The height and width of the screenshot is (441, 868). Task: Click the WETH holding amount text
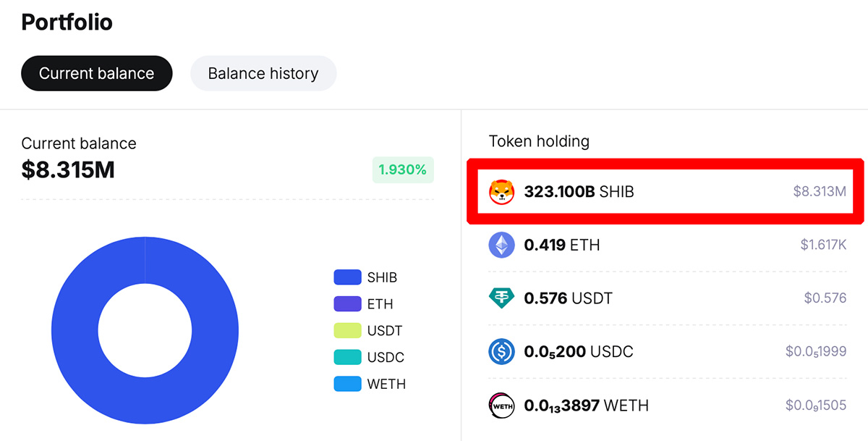pyautogui.click(x=586, y=406)
